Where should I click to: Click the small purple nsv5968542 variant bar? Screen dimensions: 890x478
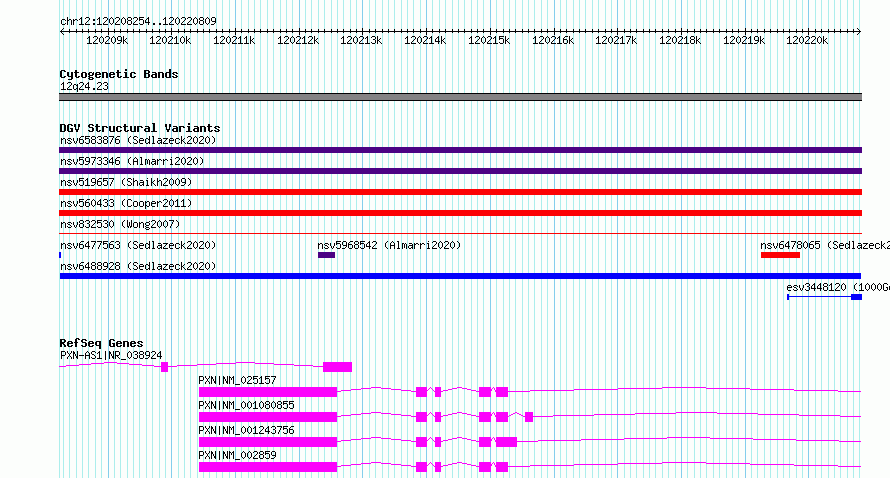click(326, 255)
